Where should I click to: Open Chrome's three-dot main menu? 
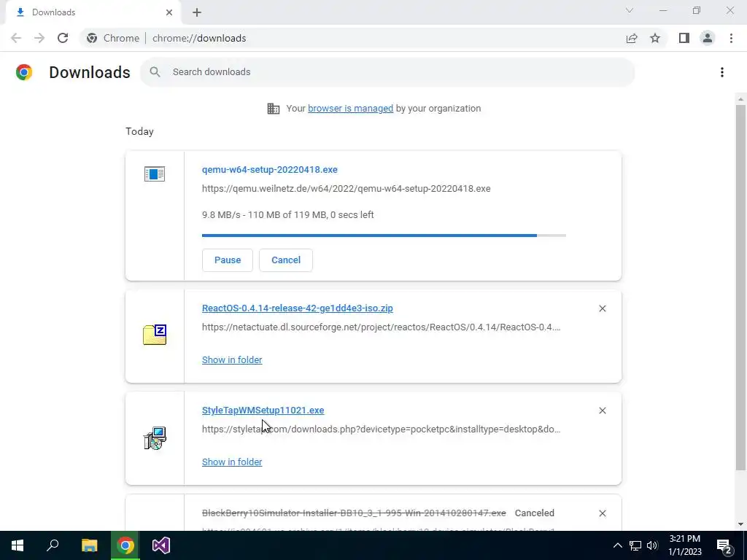731,38
